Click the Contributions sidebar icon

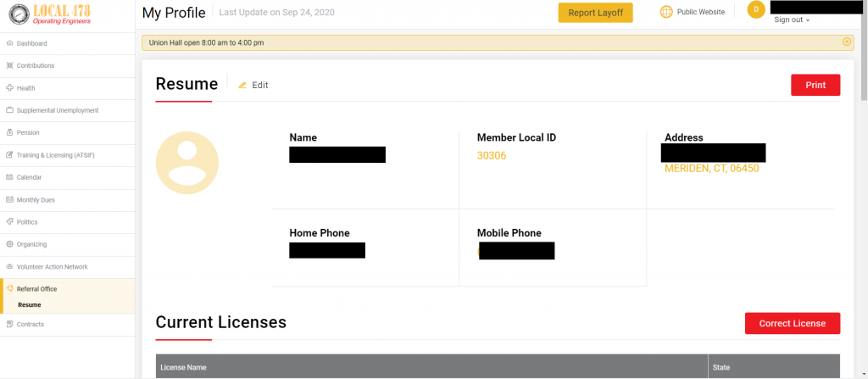[9, 65]
